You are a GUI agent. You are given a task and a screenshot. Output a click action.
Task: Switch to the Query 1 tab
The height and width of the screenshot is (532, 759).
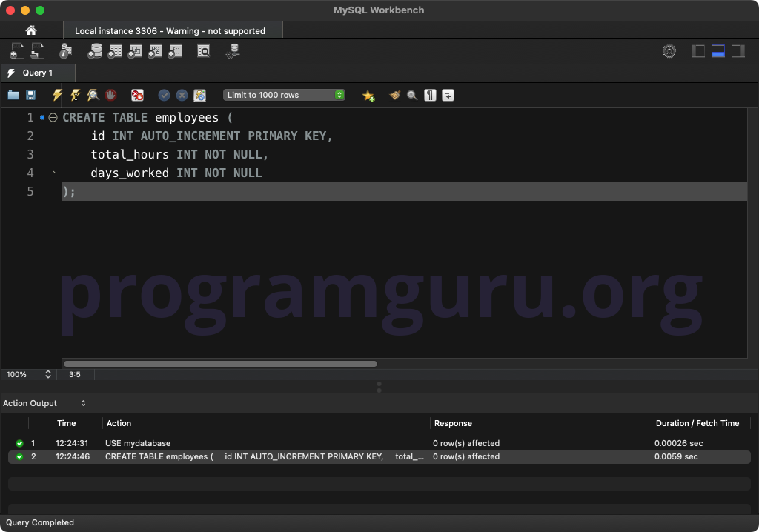(x=37, y=73)
